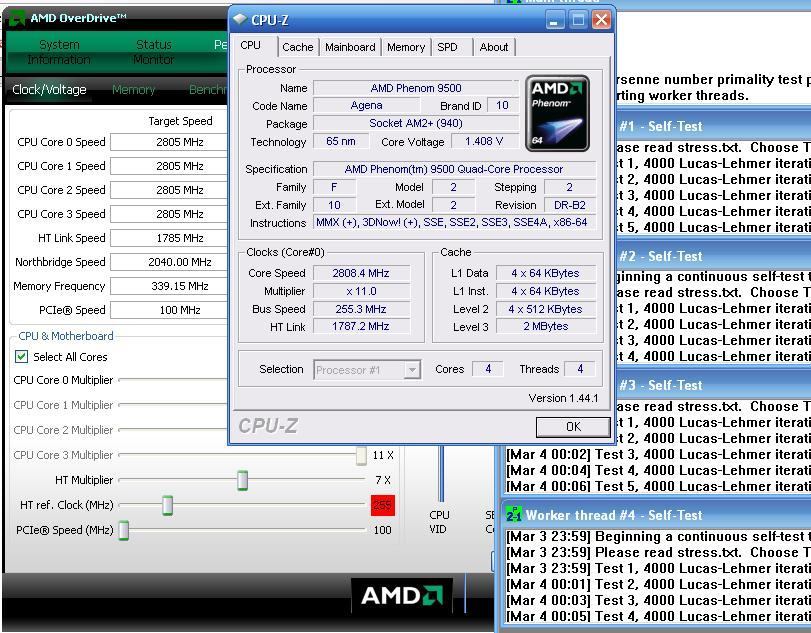Click the PCIe Speed 100 MHz field
811x633 pixels.
(x=169, y=310)
